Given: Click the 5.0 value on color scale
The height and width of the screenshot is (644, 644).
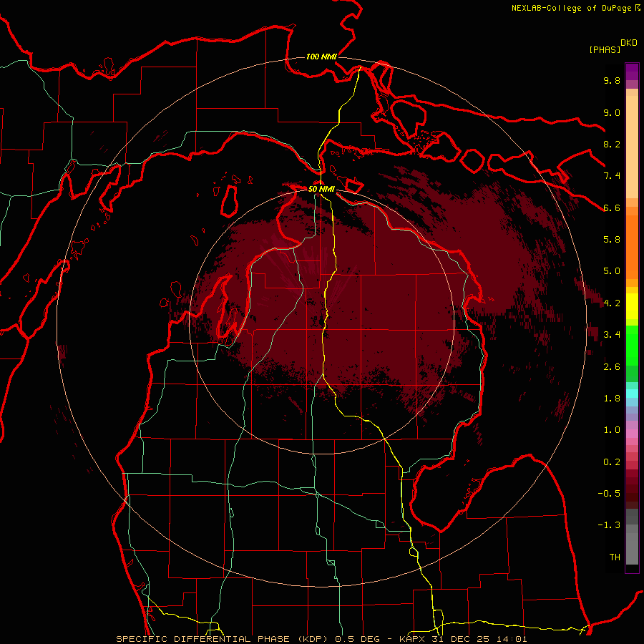Looking at the screenshot, I should [612, 271].
